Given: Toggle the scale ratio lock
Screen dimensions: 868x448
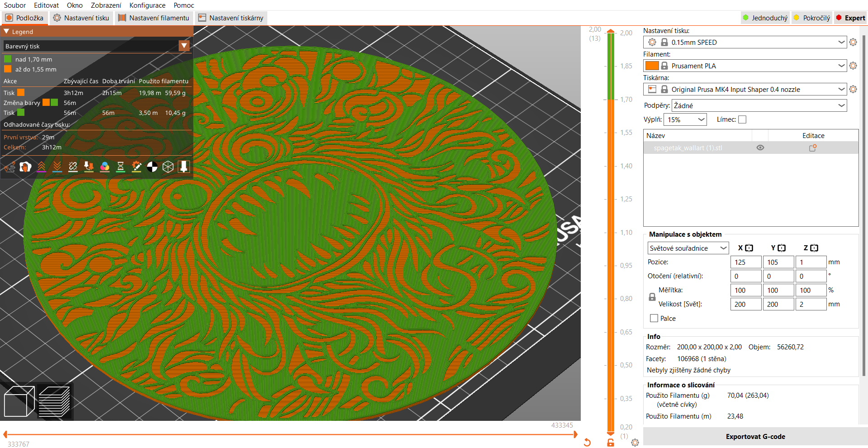Looking at the screenshot, I should coord(652,297).
